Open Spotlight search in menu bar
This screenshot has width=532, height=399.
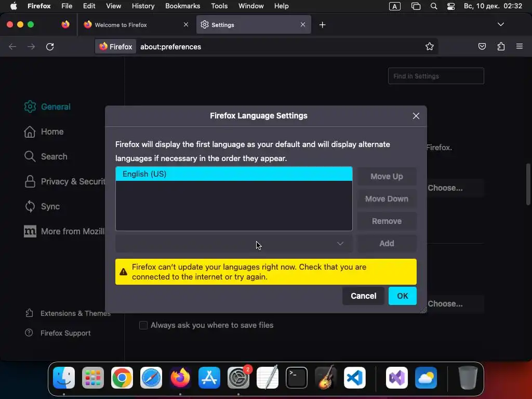tap(434, 6)
